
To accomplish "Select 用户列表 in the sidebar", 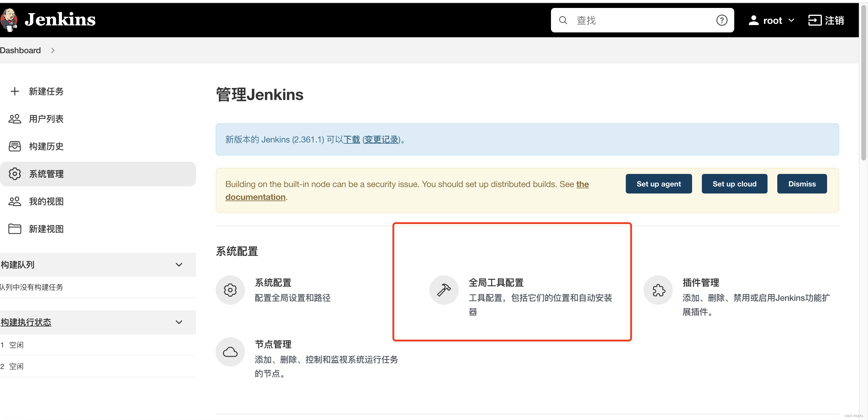I will point(46,119).
